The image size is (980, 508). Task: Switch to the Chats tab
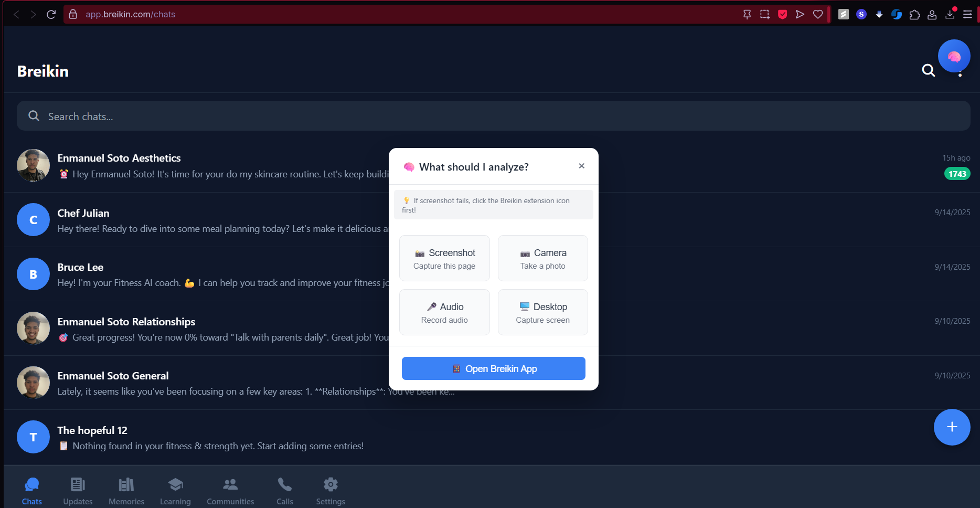[x=32, y=490]
